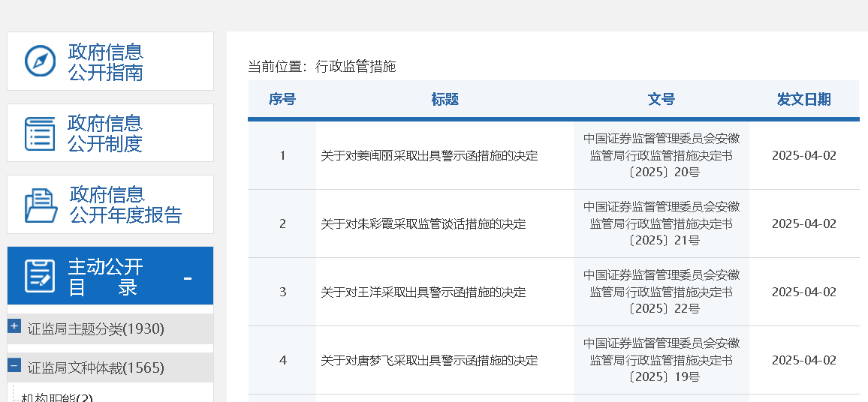This screenshot has width=868, height=402.
Task: Click the list icon for 政府信息公开制度
Action: coord(40,133)
